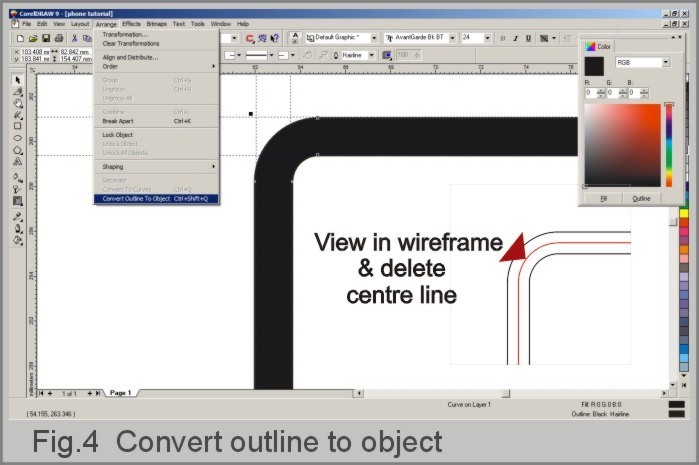Image resolution: width=699 pixels, height=465 pixels.
Task: Select the Color docker tab
Action: (x=598, y=46)
